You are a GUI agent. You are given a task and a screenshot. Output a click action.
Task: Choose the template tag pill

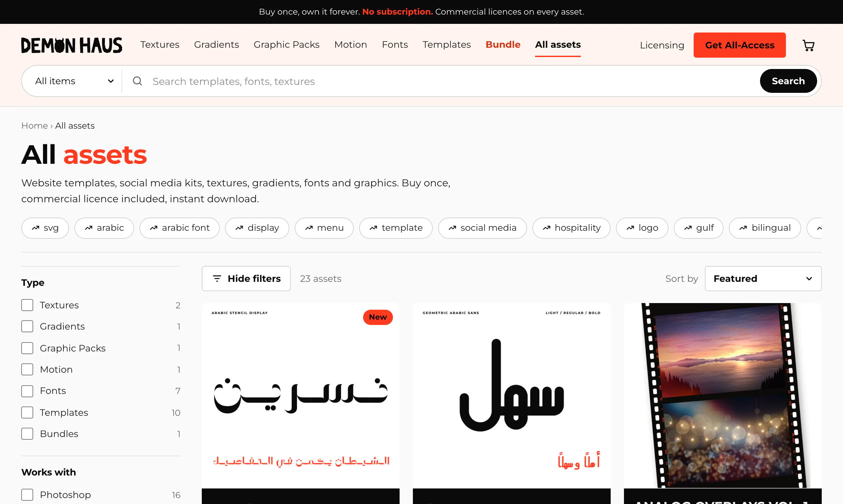pos(396,228)
